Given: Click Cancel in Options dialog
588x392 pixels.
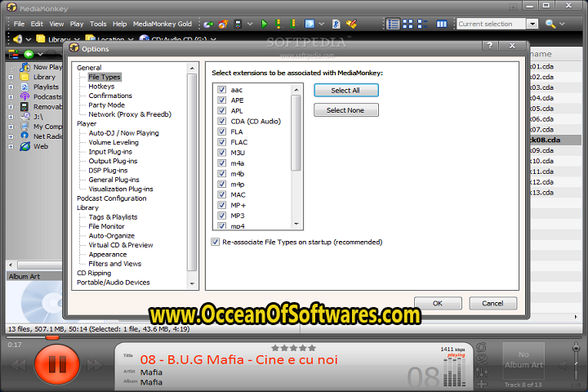Looking at the screenshot, I should pyautogui.click(x=492, y=303).
